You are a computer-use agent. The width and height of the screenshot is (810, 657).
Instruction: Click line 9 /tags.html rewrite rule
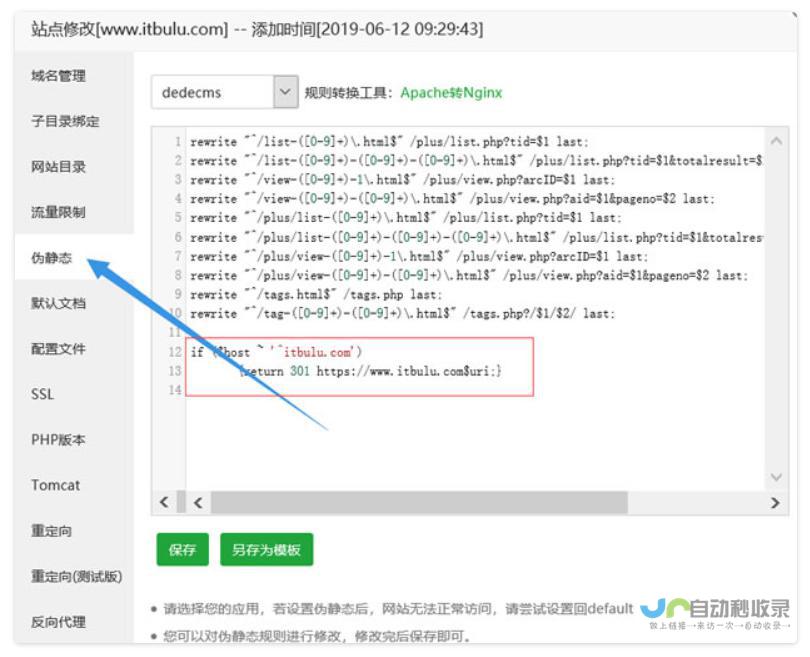coord(316,294)
